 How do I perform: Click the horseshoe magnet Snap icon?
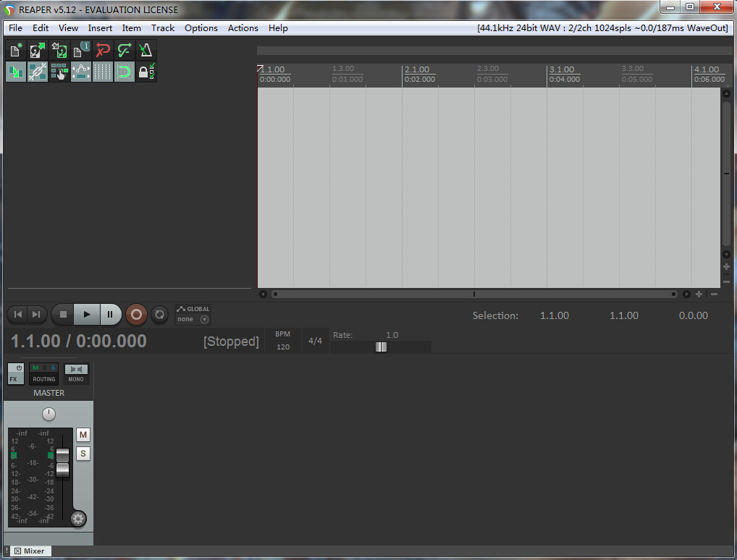125,72
